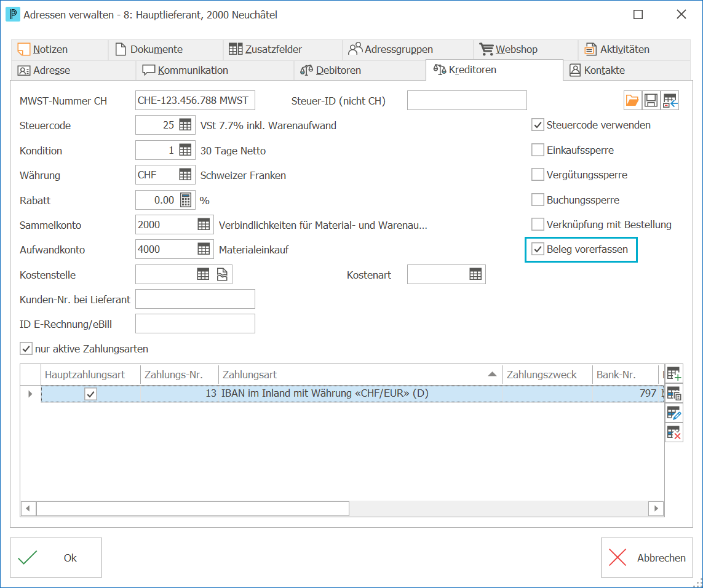This screenshot has width=703, height=588.
Task: Edit the selected payment method row
Action: coord(673,413)
